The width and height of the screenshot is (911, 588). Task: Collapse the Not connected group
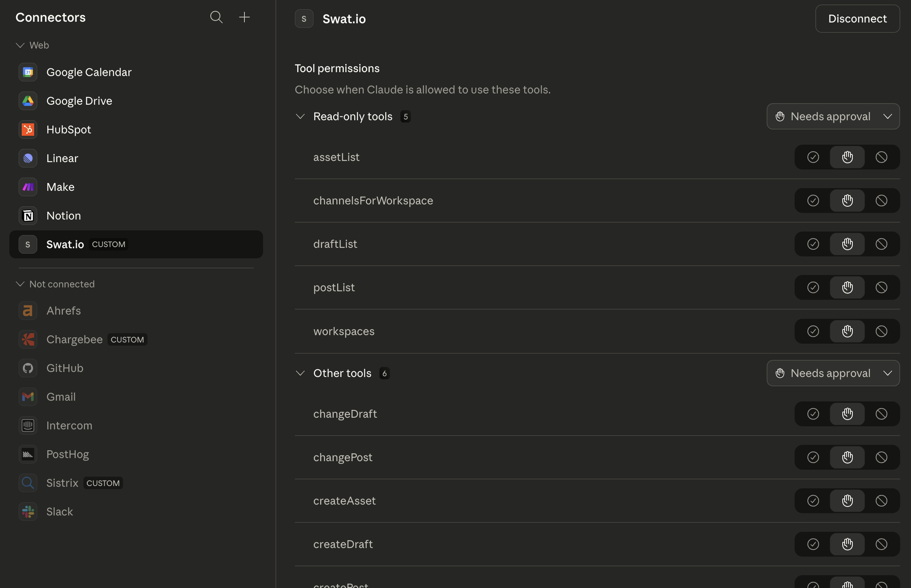tap(20, 284)
